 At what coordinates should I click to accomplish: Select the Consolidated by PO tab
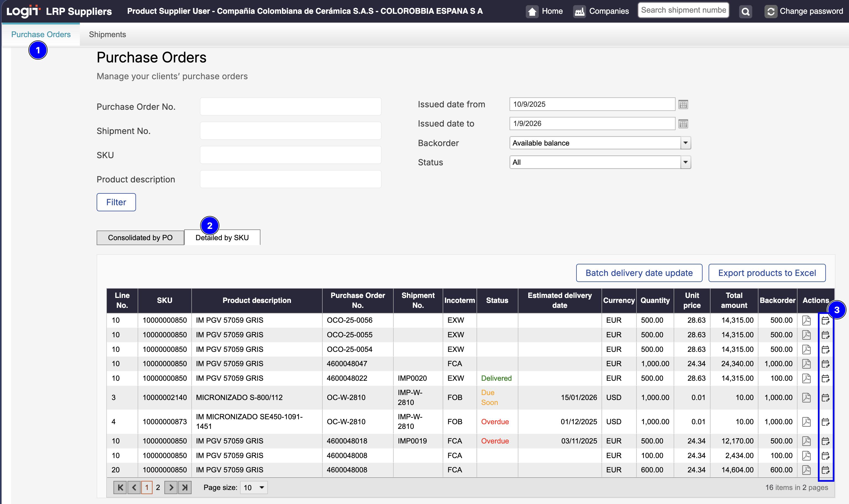pos(140,237)
